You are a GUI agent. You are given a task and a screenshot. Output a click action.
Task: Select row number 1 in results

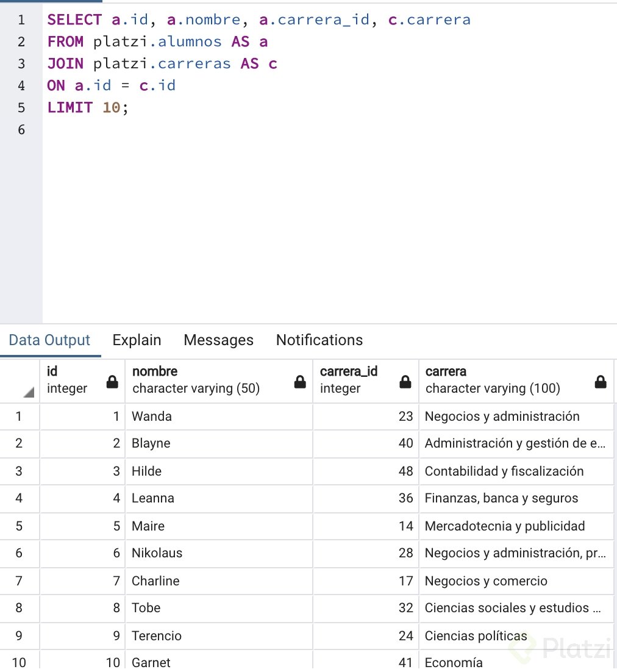click(19, 416)
